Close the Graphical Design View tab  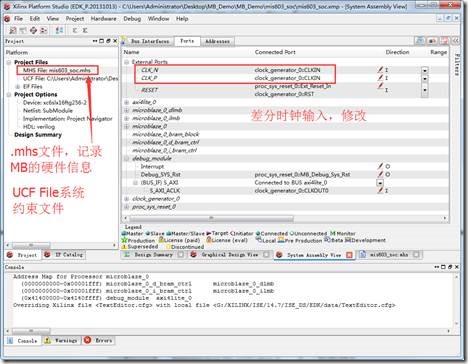click(266, 255)
